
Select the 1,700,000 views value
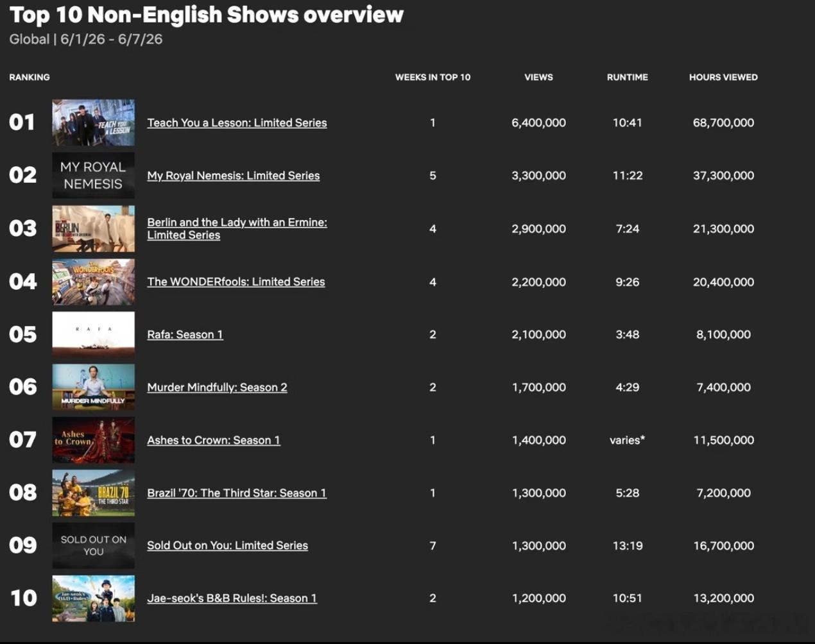click(x=538, y=387)
